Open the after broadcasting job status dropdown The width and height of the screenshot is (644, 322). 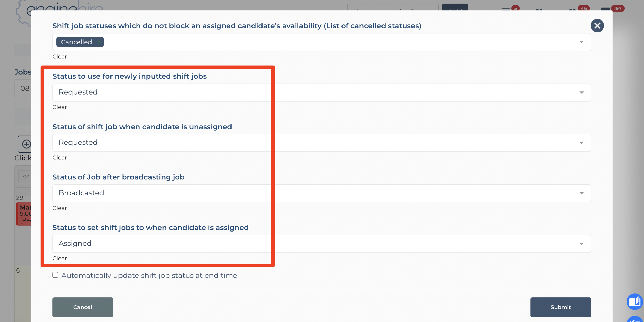(321, 193)
